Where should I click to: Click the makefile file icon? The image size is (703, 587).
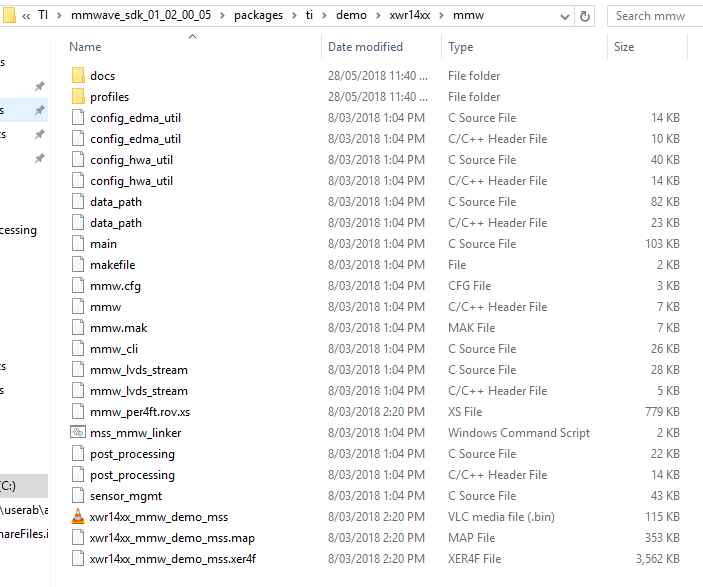pyautogui.click(x=78, y=265)
